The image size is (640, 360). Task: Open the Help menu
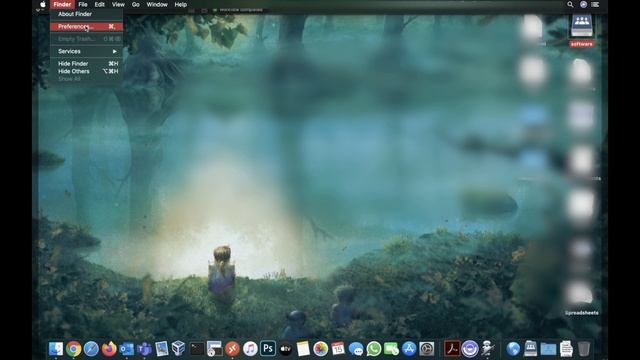click(180, 4)
